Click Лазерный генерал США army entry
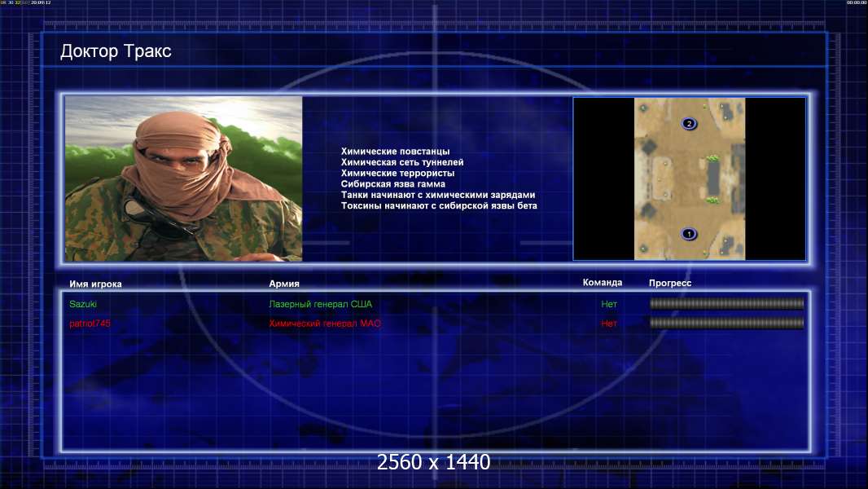 point(321,304)
